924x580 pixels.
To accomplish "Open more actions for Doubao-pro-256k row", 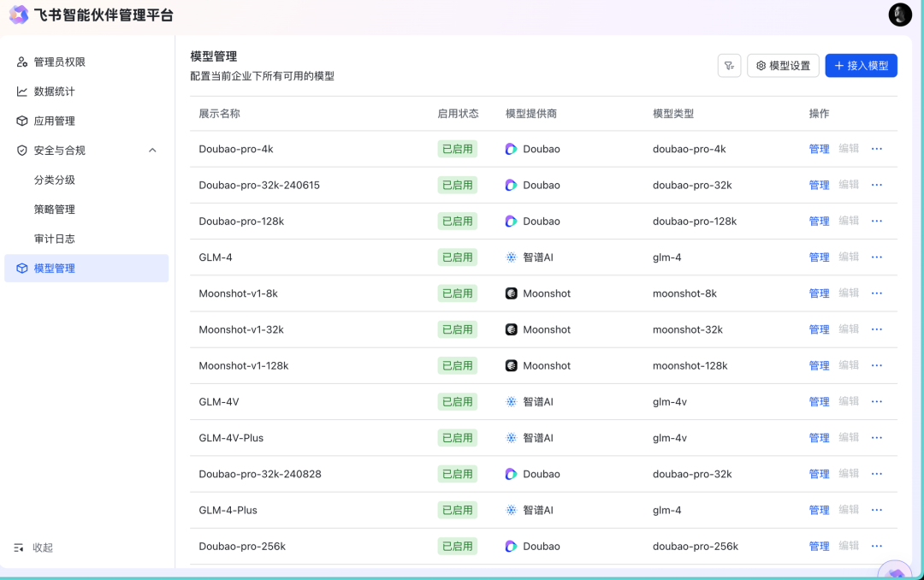I will 876,546.
